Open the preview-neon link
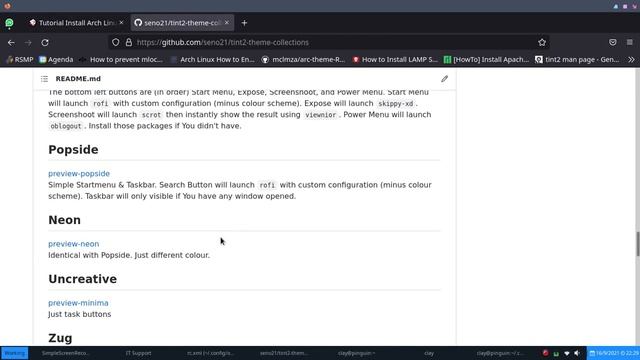Image resolution: width=640 pixels, height=360 pixels. tap(73, 244)
